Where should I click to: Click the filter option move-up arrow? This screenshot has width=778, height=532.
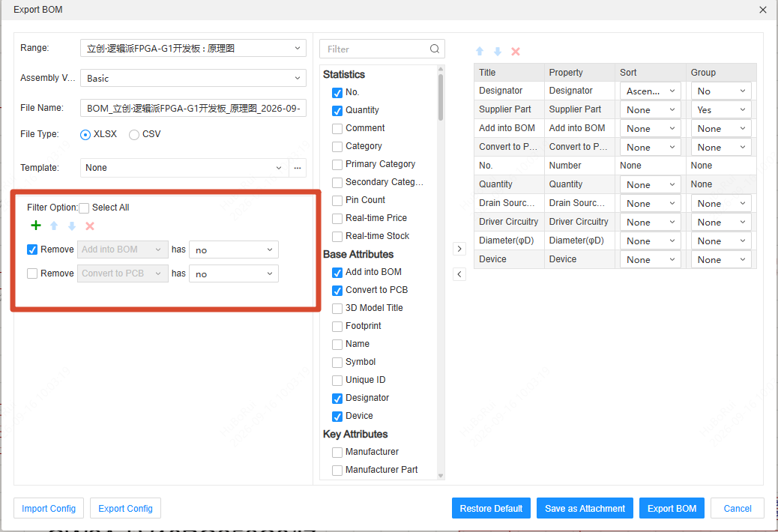pyautogui.click(x=54, y=226)
